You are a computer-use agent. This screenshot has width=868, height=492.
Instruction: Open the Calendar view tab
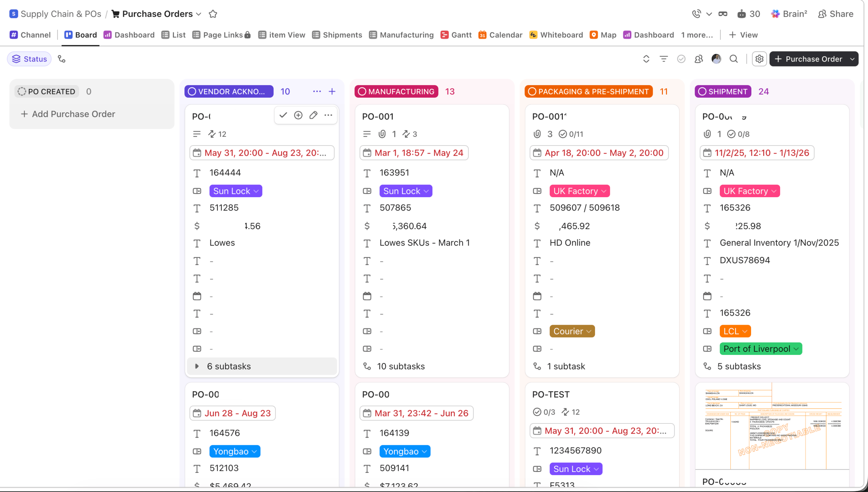[x=500, y=35]
